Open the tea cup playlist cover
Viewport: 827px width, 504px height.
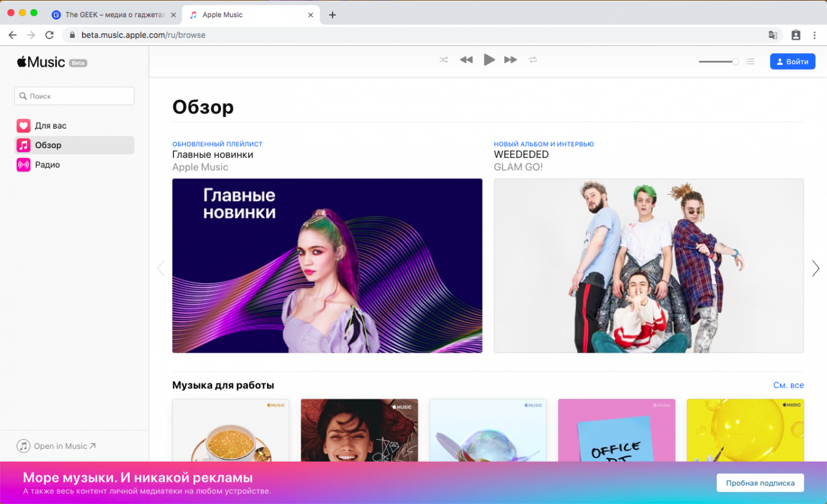click(x=231, y=430)
